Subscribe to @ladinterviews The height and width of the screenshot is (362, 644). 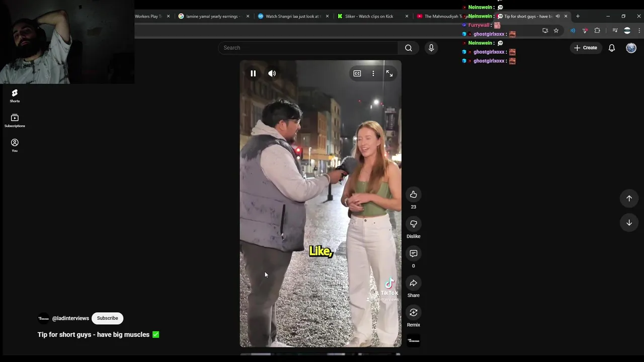(x=107, y=318)
